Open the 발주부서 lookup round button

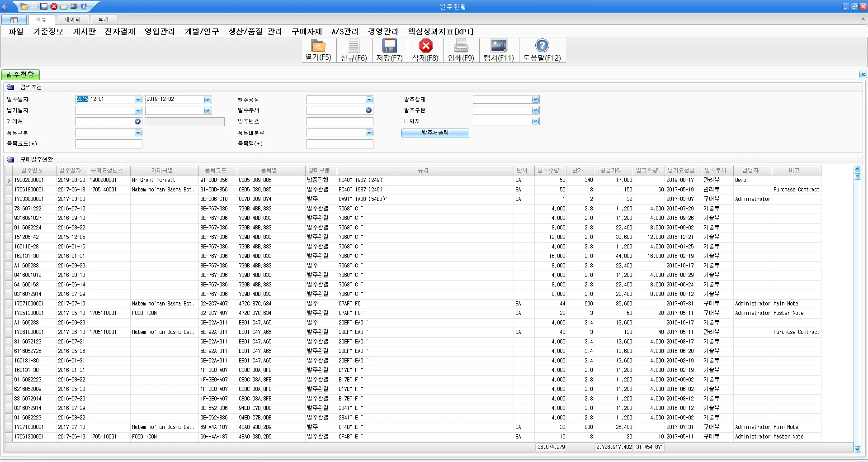368,110
